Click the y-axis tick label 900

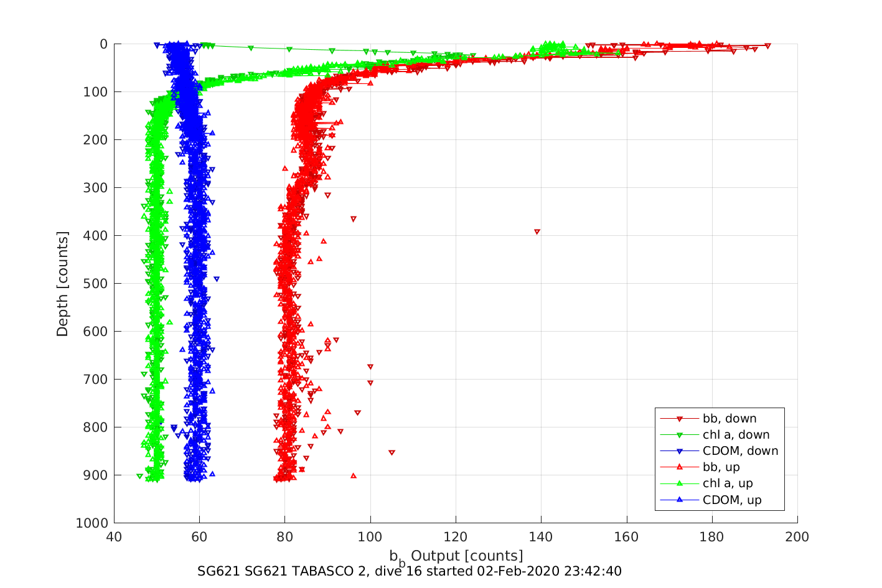(x=95, y=475)
